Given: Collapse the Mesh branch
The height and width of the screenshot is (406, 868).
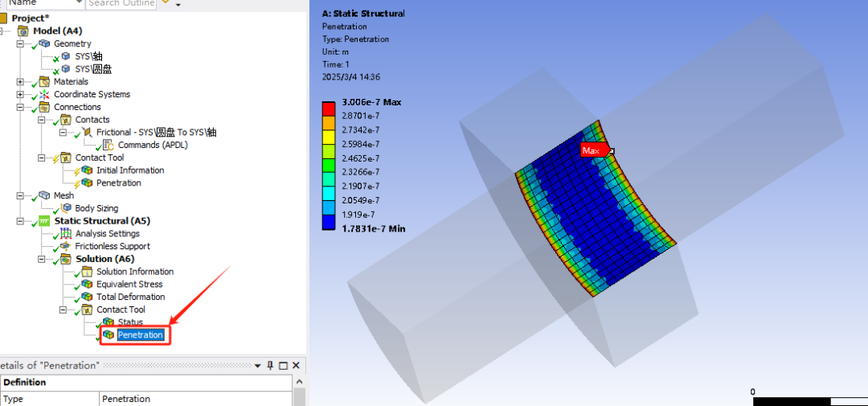Looking at the screenshot, I should pos(20,195).
